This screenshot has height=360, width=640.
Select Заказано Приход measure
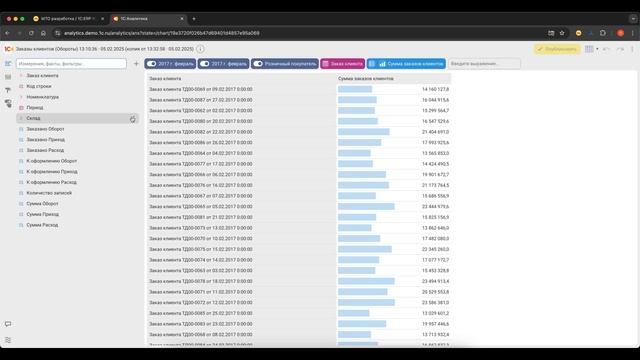point(45,140)
